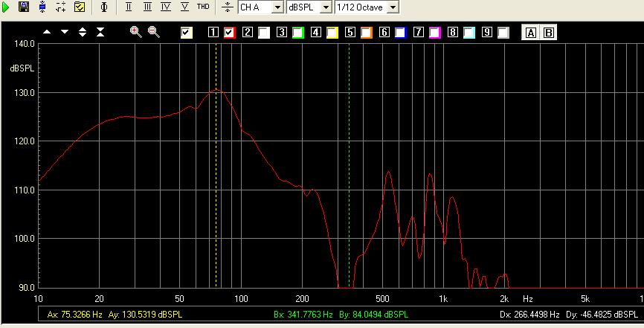Viewport: 644px width, 328px height.
Task: Click the cursor B button
Action: [x=549, y=32]
